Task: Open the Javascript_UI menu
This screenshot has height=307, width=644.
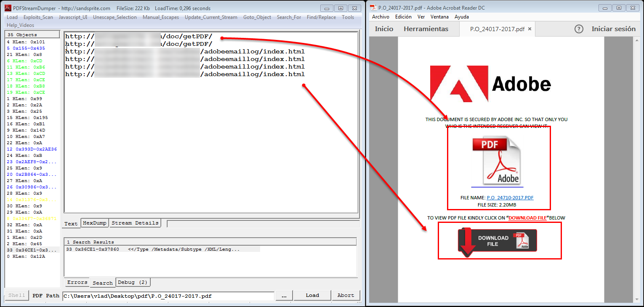Action: [73, 17]
